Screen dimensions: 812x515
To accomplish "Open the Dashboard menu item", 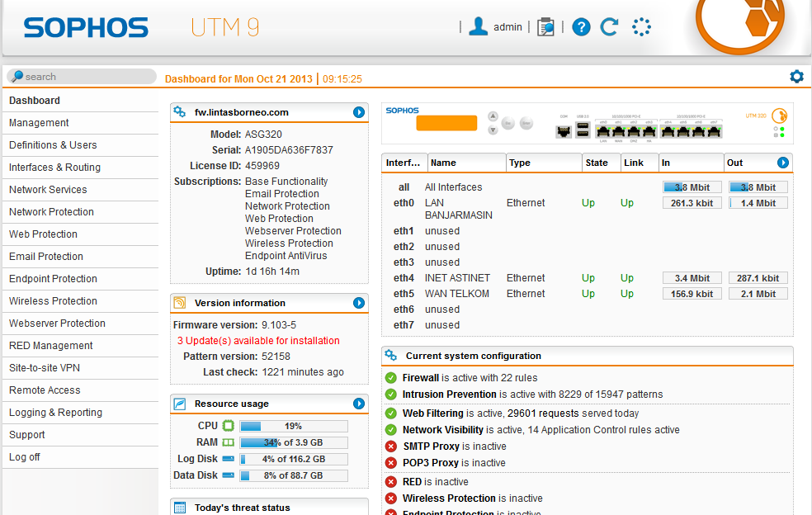I will point(80,101).
